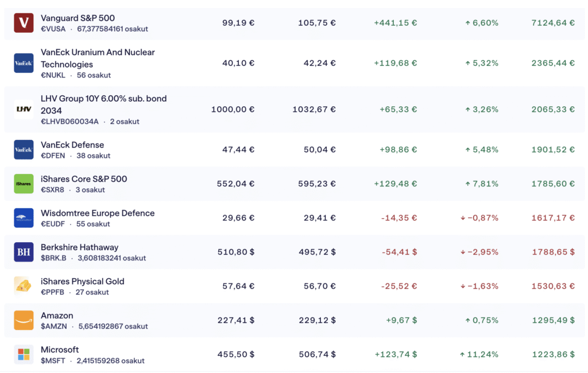
Task: Click VanEck Defense current price 50,04 €
Action: click(x=319, y=150)
